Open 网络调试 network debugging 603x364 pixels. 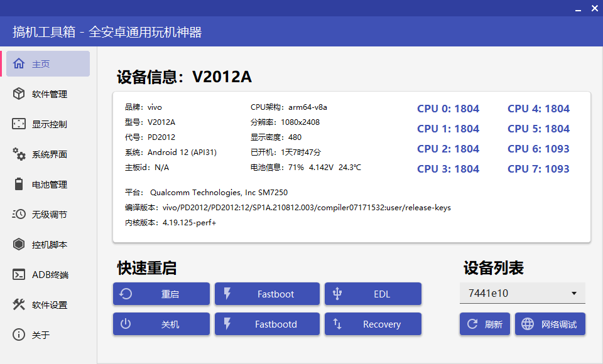[x=550, y=324]
